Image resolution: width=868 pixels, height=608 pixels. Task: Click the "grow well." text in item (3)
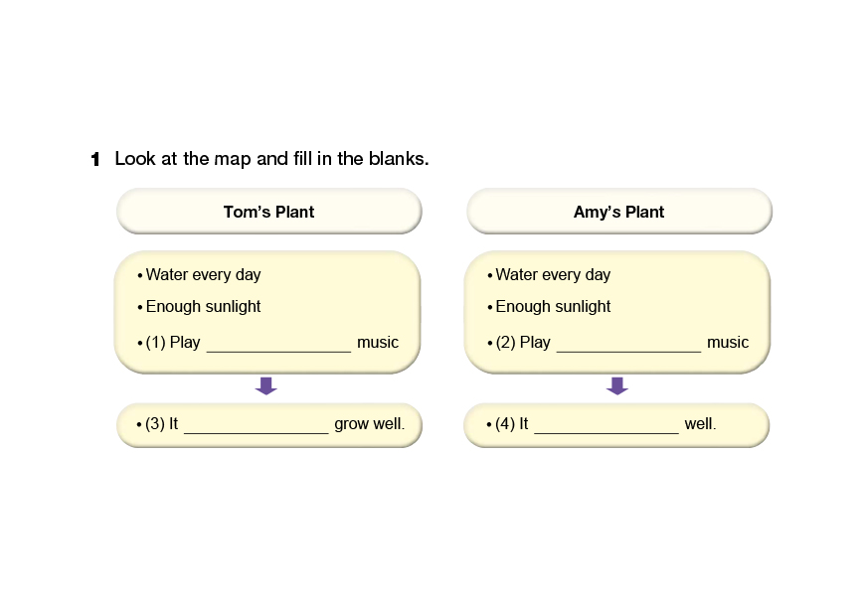[x=370, y=424]
